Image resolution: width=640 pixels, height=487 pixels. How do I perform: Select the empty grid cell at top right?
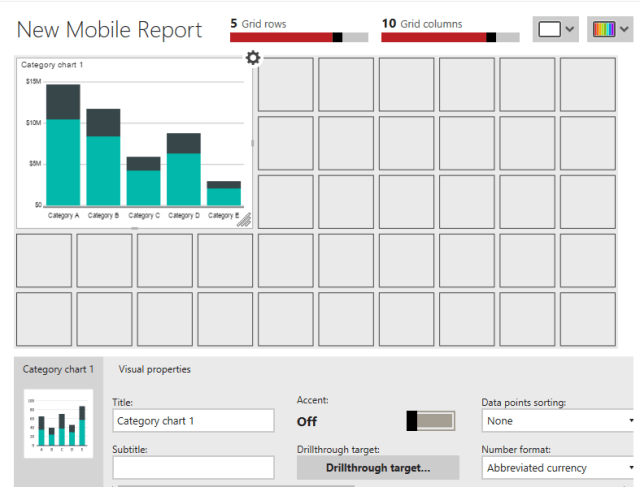pyautogui.click(x=587, y=84)
